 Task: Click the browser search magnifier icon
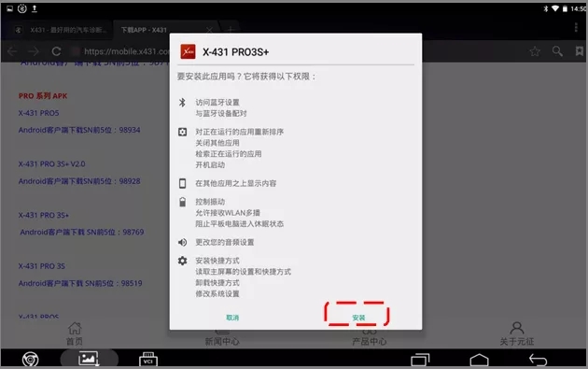(x=557, y=51)
